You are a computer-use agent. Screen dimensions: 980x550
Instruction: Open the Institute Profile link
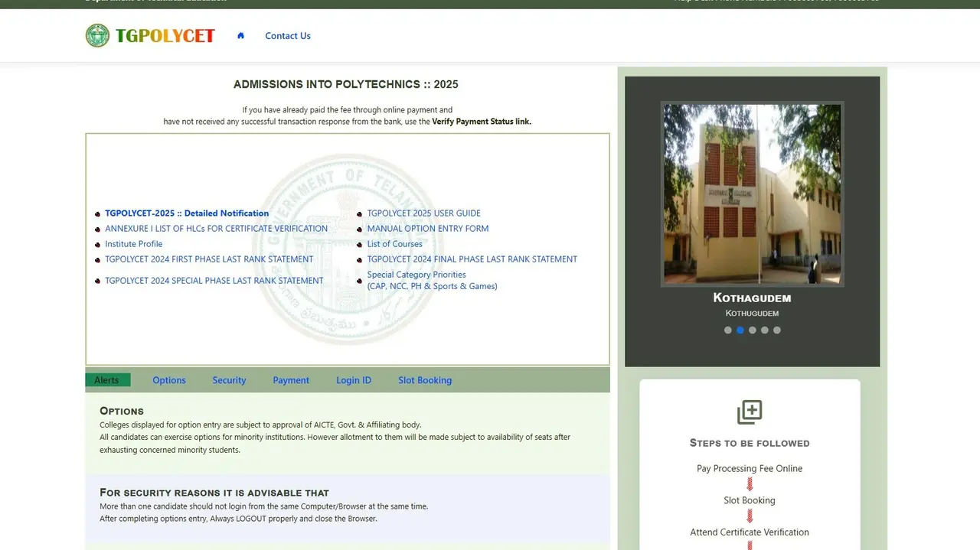click(x=134, y=243)
